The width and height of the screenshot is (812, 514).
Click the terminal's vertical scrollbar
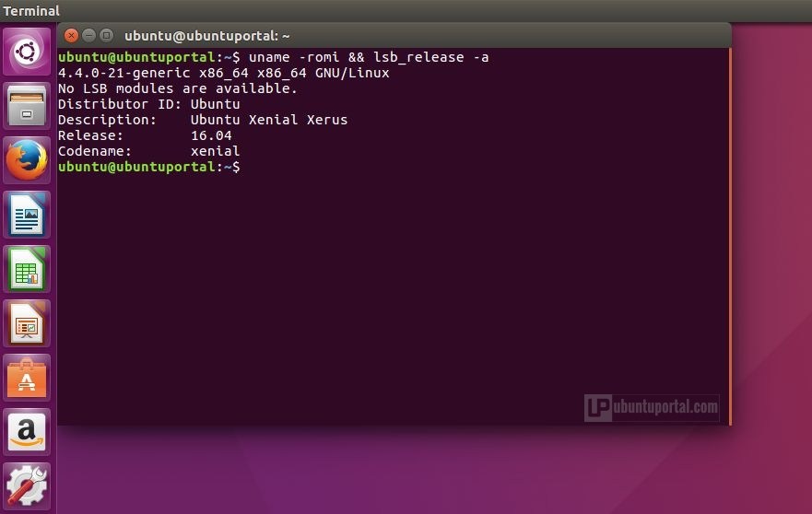pos(730,237)
